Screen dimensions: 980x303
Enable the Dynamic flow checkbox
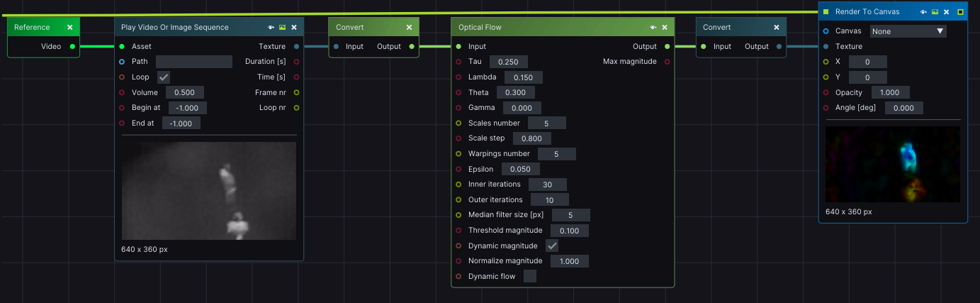(x=530, y=276)
